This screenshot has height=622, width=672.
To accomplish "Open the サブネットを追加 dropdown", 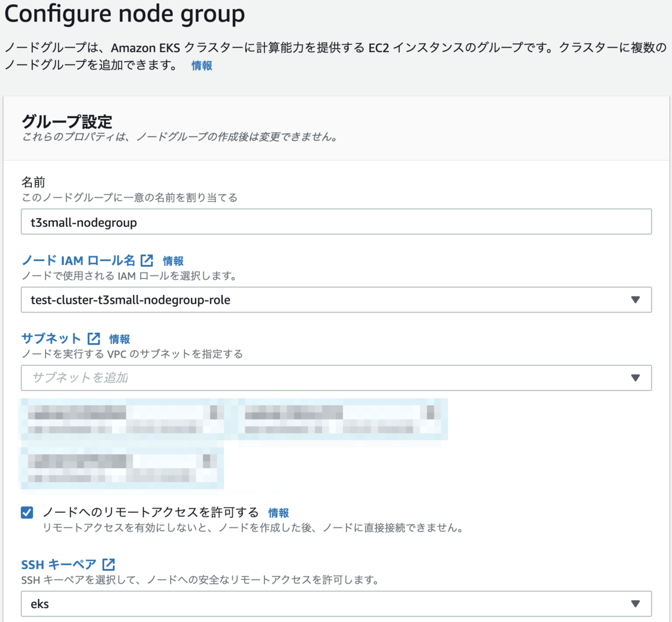I will click(336, 378).
